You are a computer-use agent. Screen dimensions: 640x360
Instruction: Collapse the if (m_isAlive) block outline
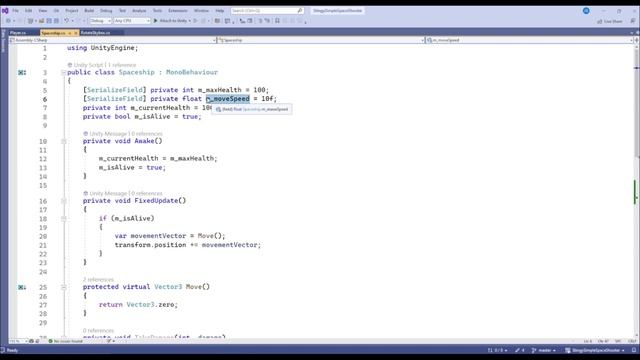pos(64,219)
